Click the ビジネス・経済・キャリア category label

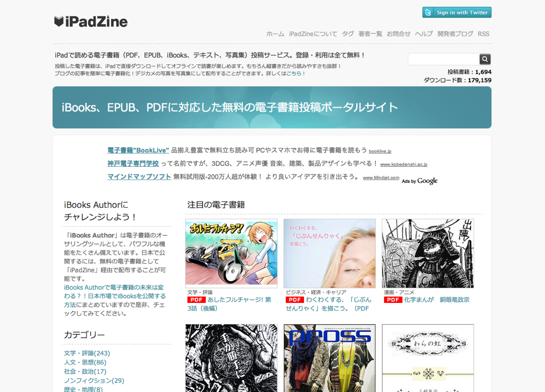(316, 292)
